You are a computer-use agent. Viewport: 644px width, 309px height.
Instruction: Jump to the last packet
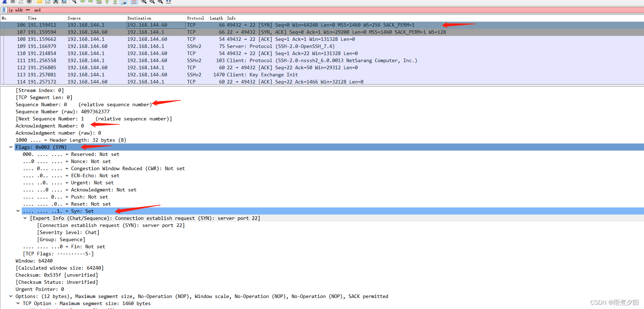115,1
